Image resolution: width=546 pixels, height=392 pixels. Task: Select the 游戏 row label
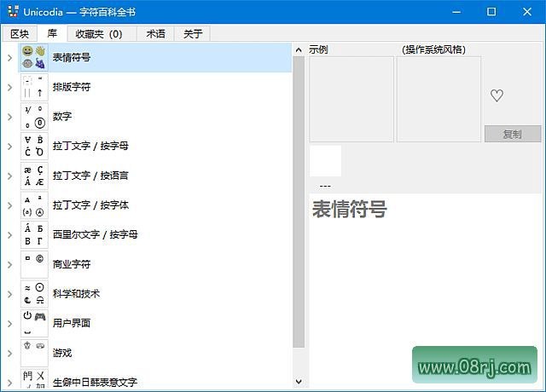coord(62,353)
